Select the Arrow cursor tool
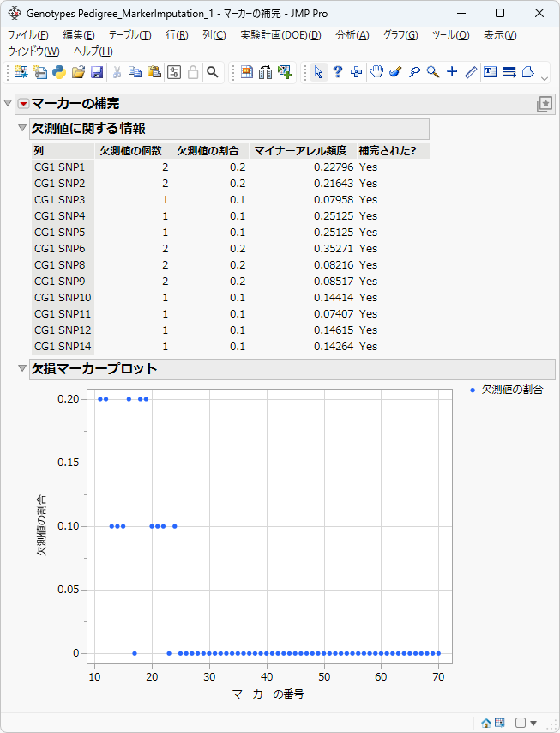The height and width of the screenshot is (733, 560). 318,72
